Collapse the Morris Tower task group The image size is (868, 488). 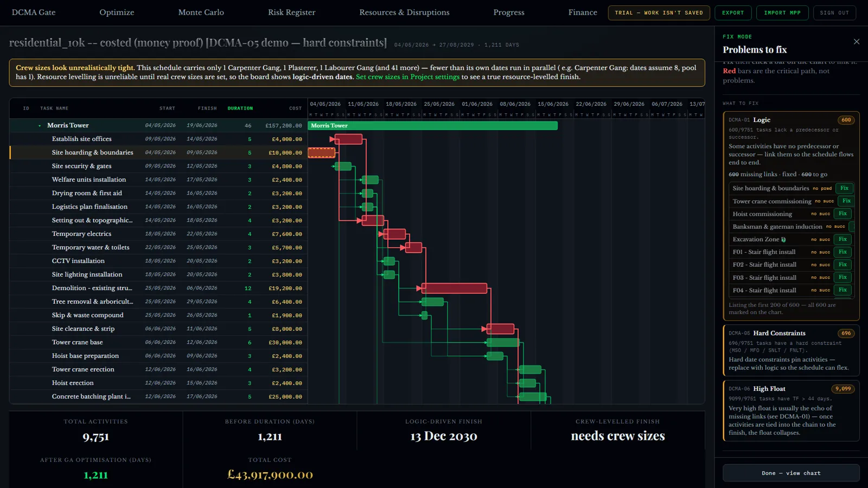point(40,126)
